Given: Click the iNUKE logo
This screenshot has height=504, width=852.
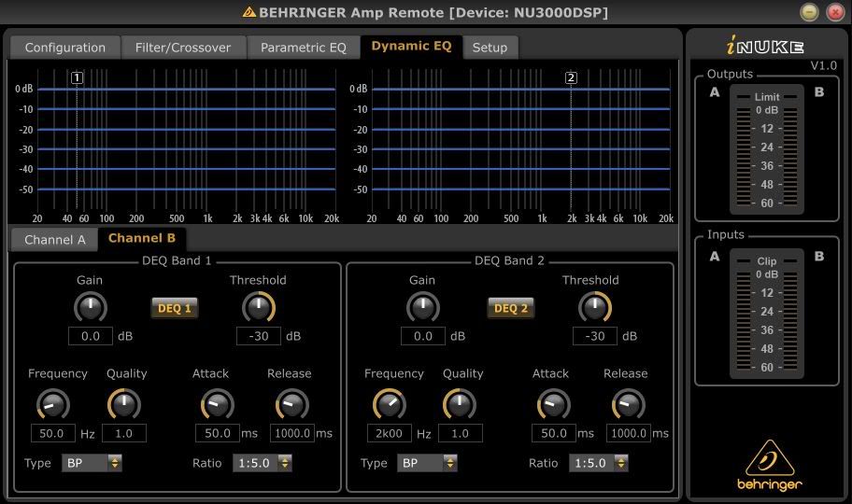Looking at the screenshot, I should (765, 46).
